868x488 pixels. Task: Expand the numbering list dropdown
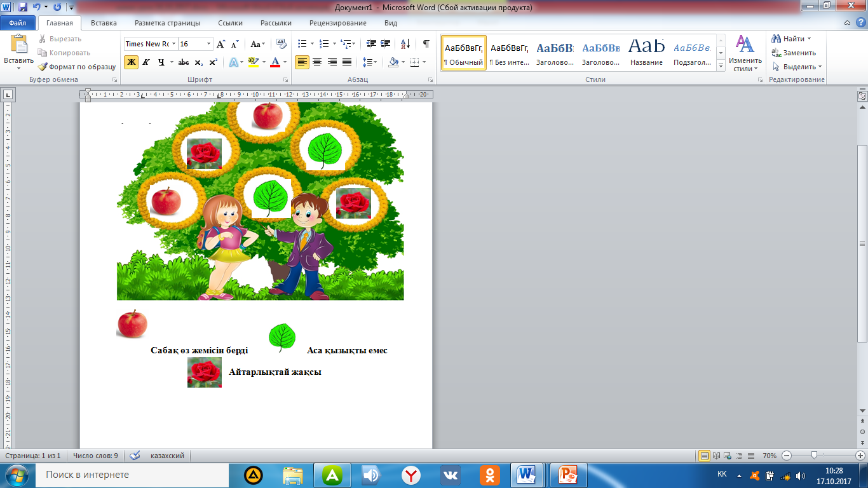tap(334, 44)
